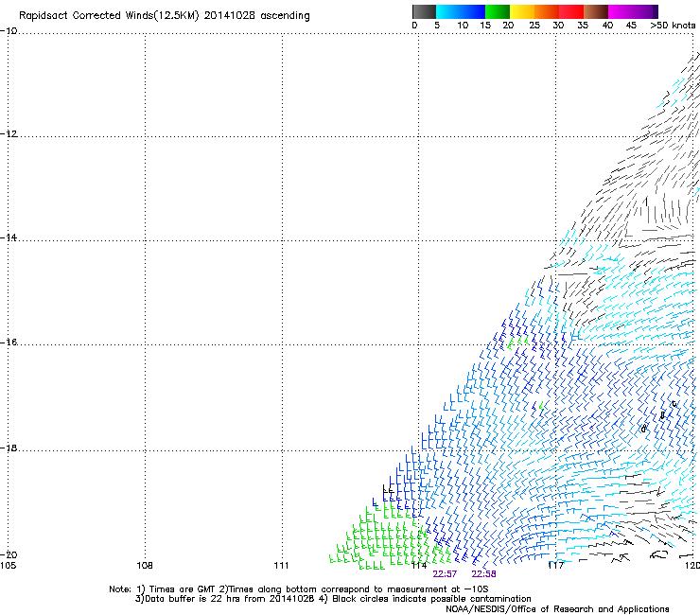Screen dimensions: 700x615
Task: Click the 'Data buffer is 22 hrs' note line
Action: tap(333, 599)
